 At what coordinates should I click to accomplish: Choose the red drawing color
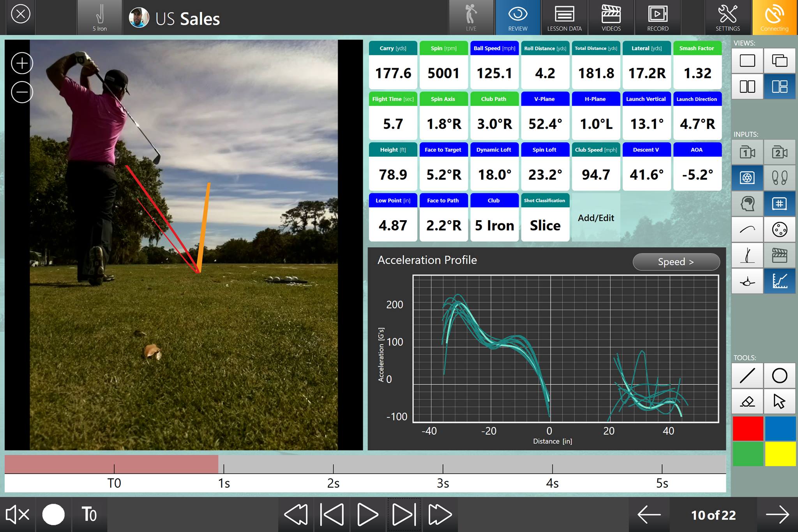coord(748,429)
